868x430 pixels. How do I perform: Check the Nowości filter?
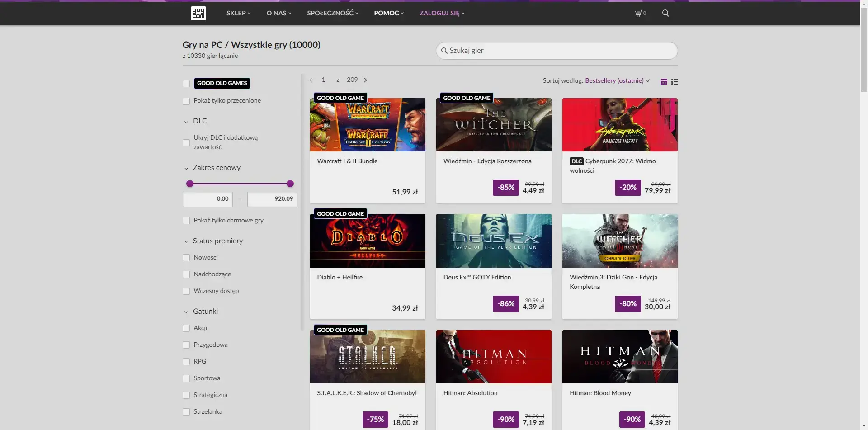tap(186, 258)
